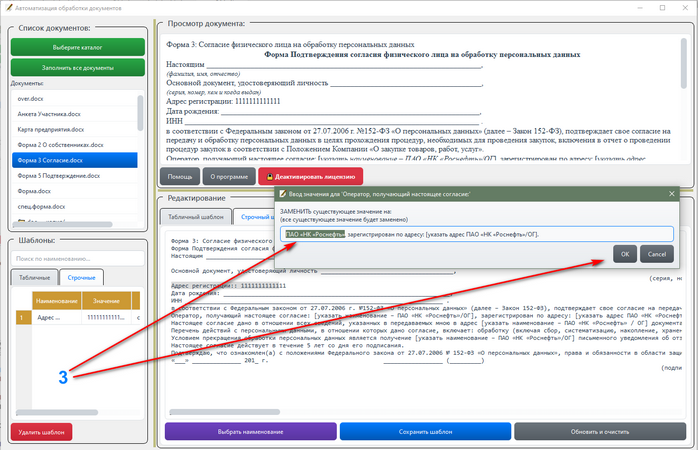Click the document preview vertical scrollbar
The height and width of the screenshot is (450, 698).
click(683, 63)
